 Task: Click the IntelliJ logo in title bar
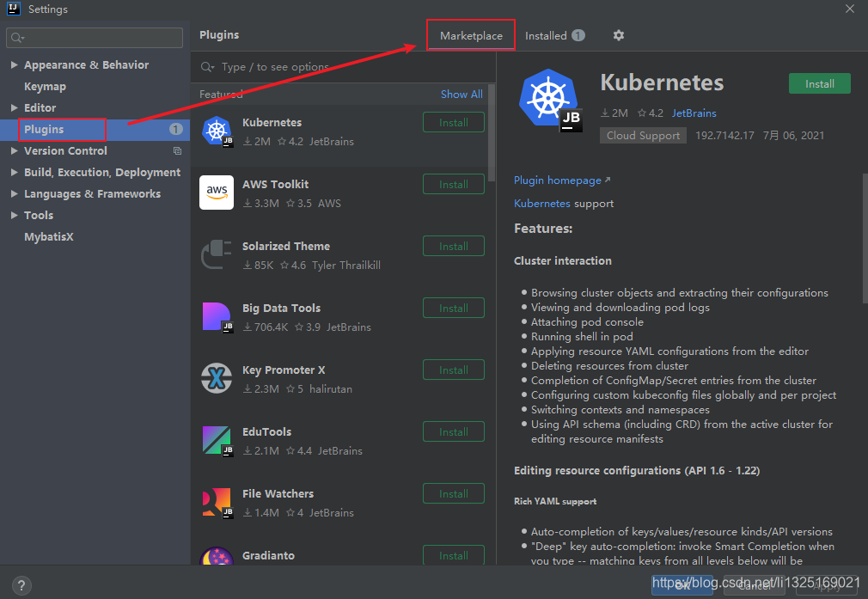pos(13,9)
